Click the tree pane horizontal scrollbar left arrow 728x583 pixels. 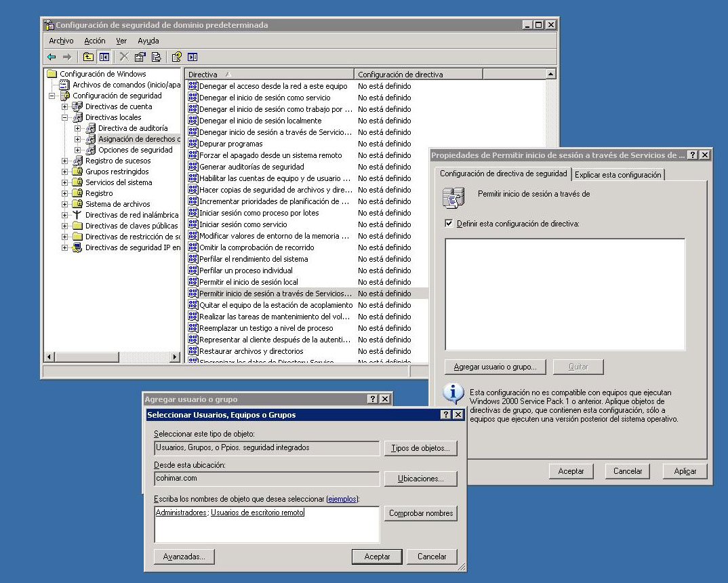(x=49, y=357)
